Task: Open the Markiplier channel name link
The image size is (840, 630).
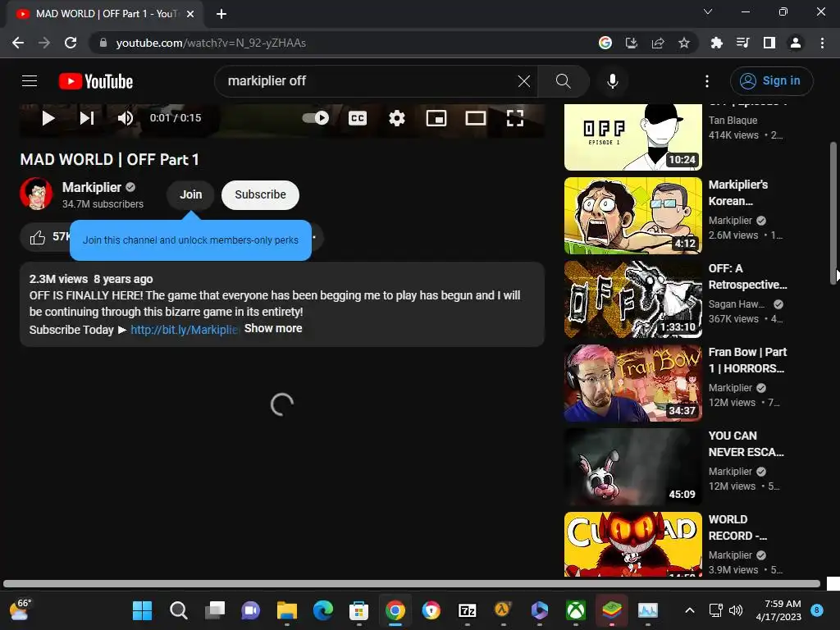Action: tap(92, 187)
